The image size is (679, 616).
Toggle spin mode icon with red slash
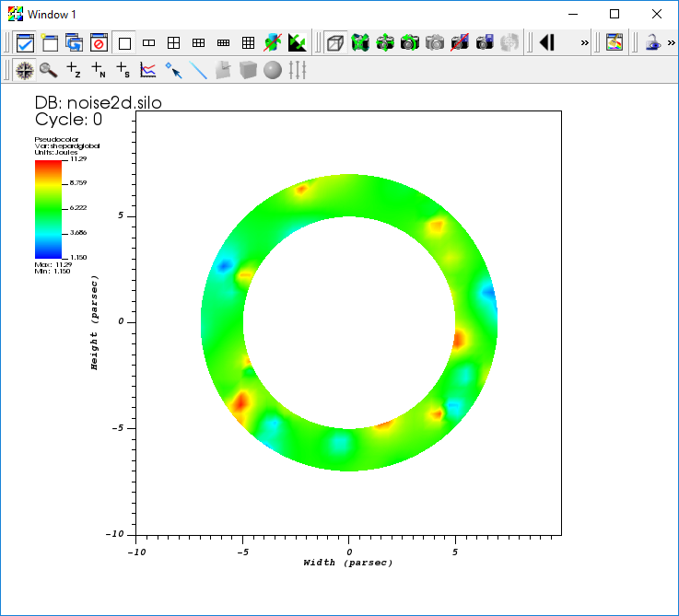pyautogui.click(x=273, y=43)
